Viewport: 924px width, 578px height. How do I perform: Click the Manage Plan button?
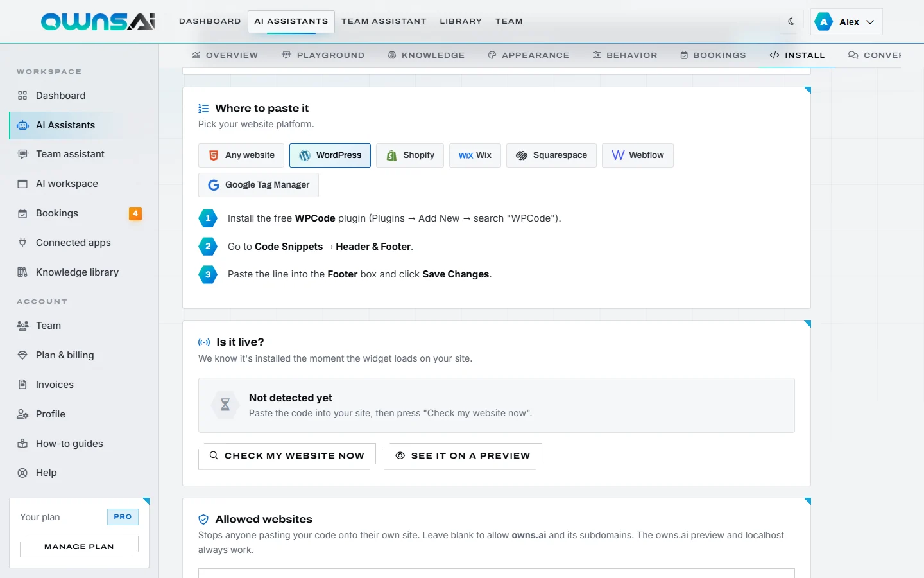[79, 547]
